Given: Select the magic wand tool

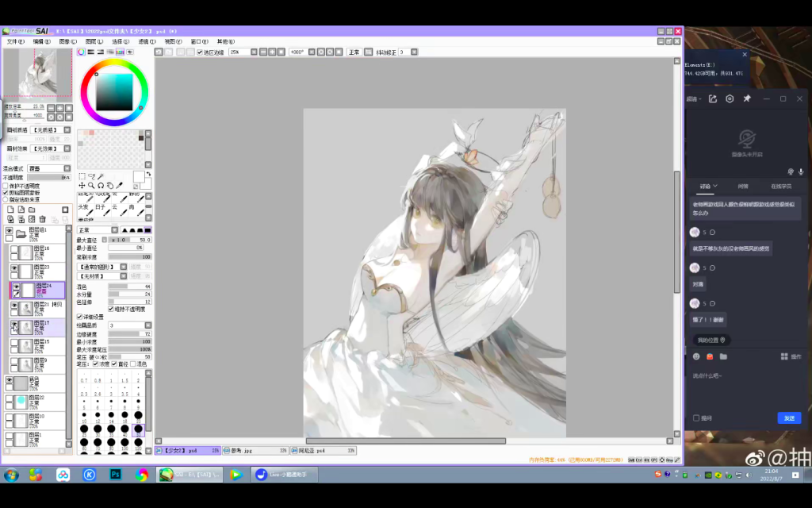Looking at the screenshot, I should click(x=101, y=176).
